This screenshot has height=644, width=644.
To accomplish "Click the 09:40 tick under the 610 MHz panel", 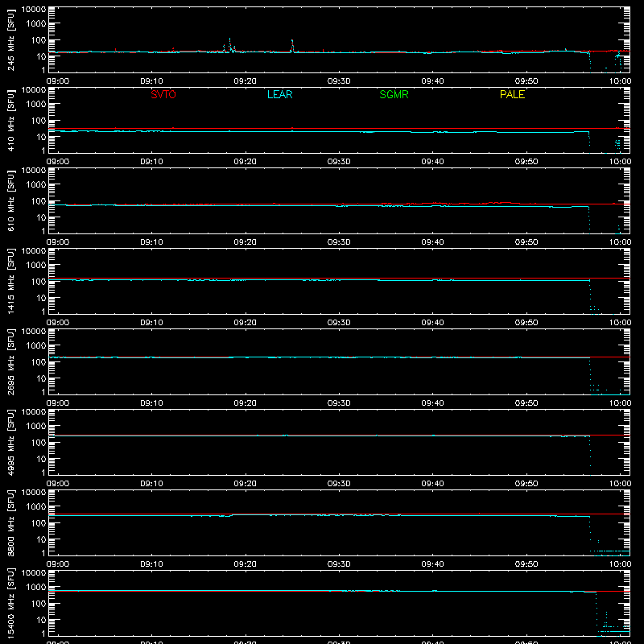I will point(432,242).
